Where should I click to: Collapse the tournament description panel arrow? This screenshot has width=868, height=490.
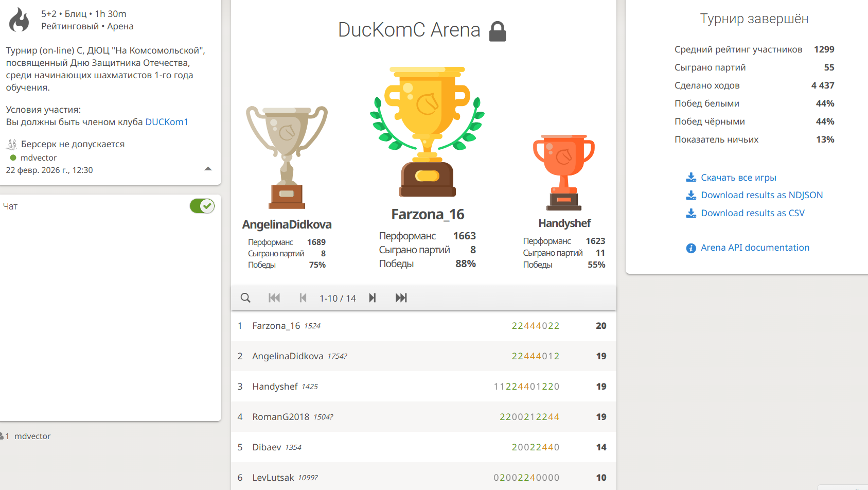pyautogui.click(x=208, y=169)
